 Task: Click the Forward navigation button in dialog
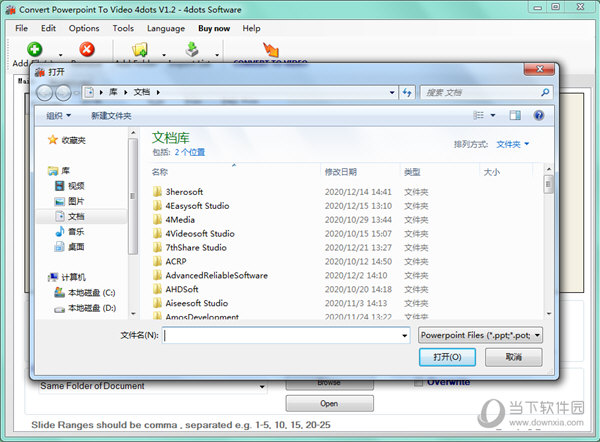coord(63,93)
